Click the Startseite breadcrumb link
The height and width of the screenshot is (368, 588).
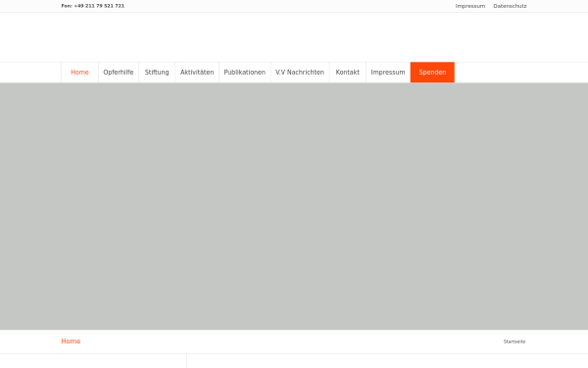(514, 342)
